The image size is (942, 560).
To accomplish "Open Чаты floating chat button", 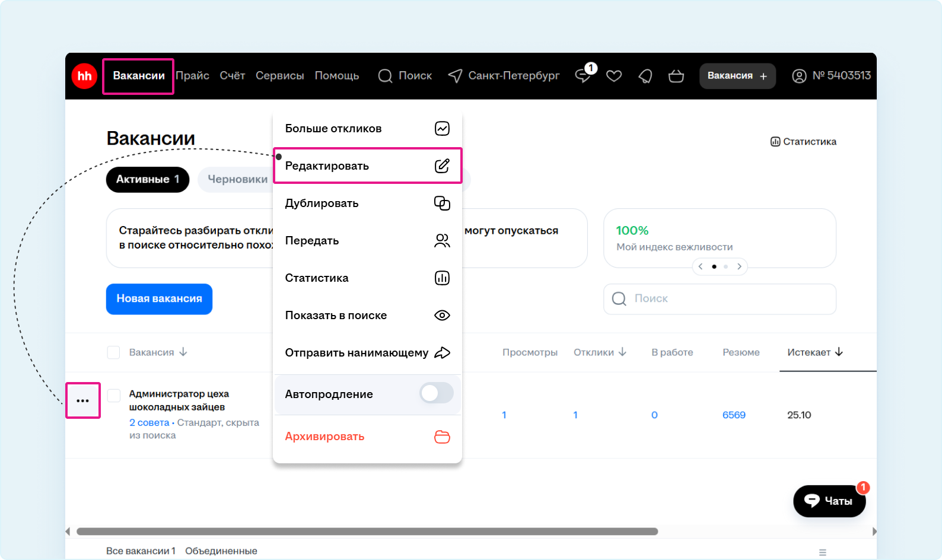I will click(x=829, y=501).
